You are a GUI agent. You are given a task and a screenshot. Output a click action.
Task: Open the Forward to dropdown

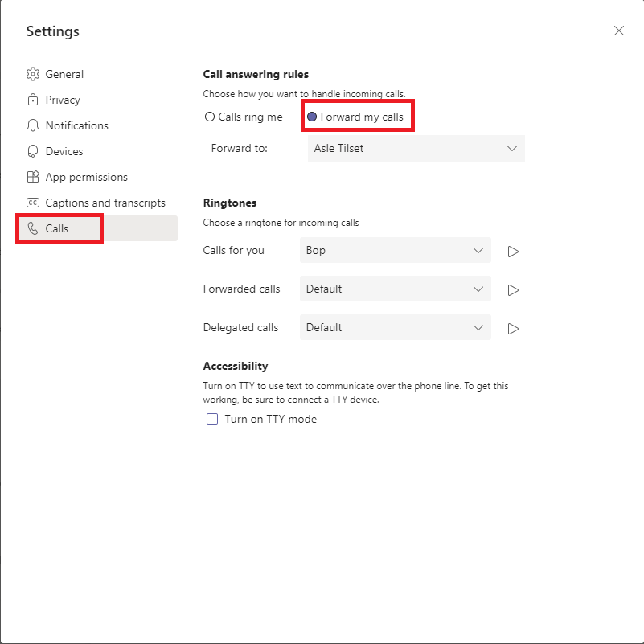click(x=416, y=148)
